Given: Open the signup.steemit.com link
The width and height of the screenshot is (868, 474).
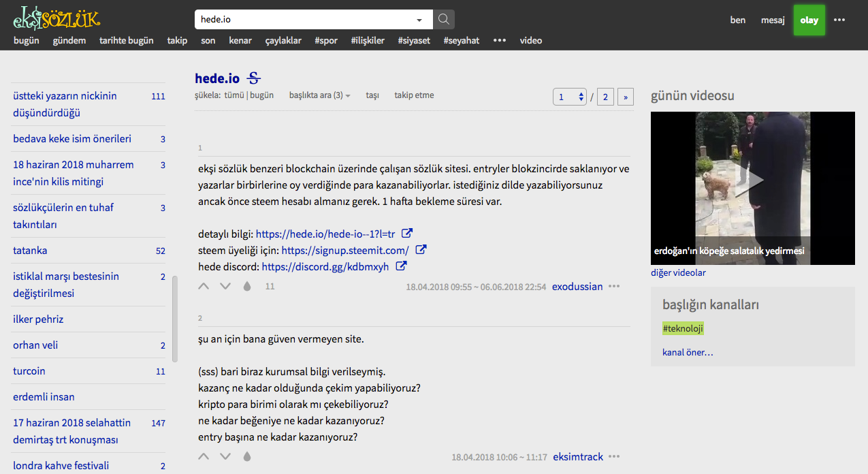Looking at the screenshot, I should point(345,250).
